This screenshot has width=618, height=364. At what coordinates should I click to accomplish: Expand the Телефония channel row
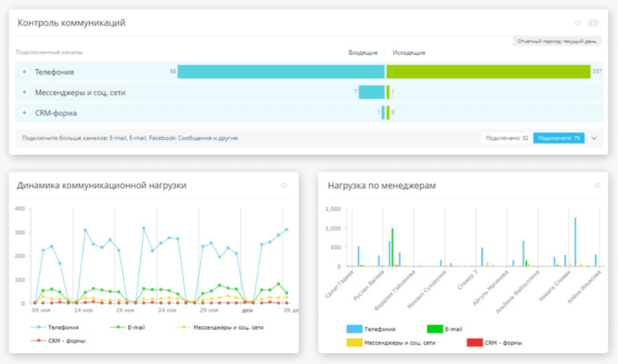pos(24,72)
